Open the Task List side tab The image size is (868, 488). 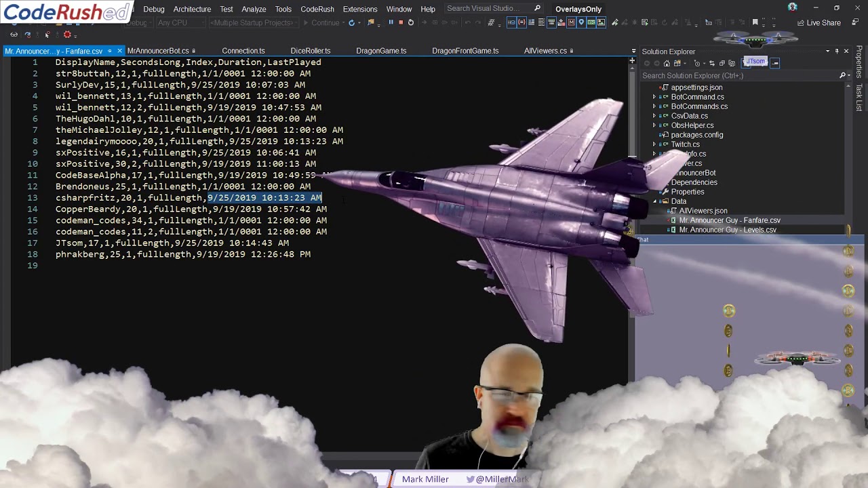[x=859, y=98]
